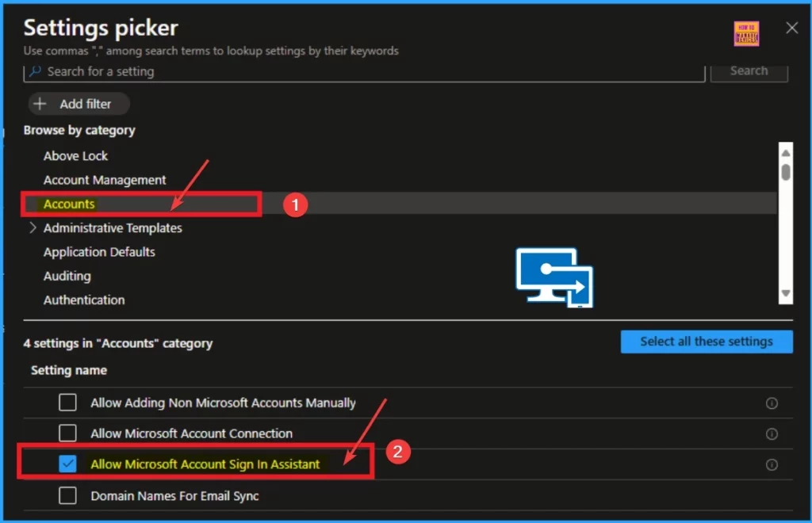This screenshot has width=812, height=523.
Task: Select the Application Defaults category
Action: (99, 252)
